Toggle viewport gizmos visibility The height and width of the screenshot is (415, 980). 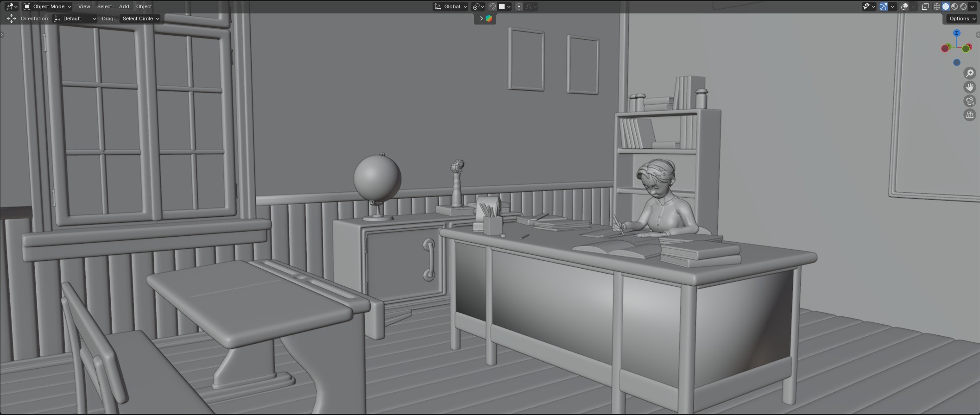[884, 6]
